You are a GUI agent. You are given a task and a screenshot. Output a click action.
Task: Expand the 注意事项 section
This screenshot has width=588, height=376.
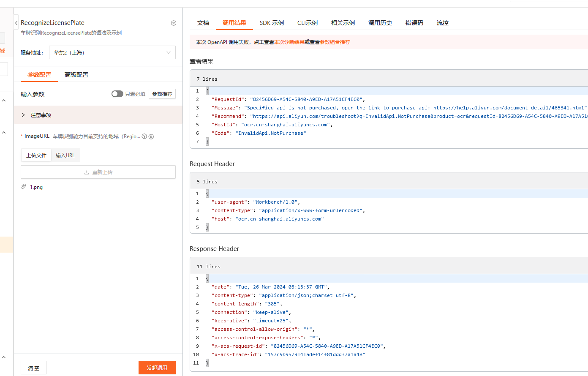click(x=98, y=115)
